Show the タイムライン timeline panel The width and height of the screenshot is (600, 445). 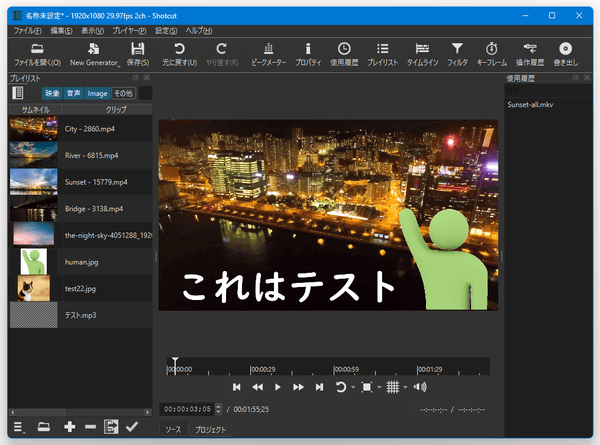point(422,54)
